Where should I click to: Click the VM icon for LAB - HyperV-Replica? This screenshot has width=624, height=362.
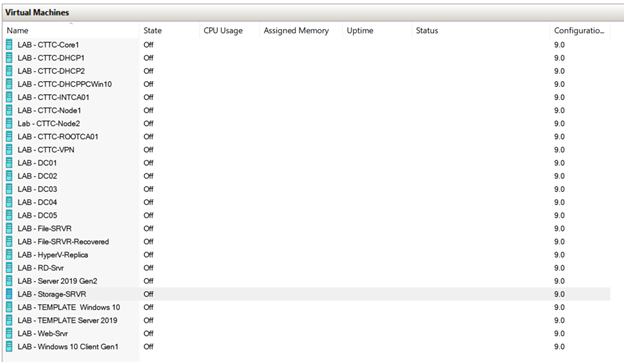click(x=9, y=255)
